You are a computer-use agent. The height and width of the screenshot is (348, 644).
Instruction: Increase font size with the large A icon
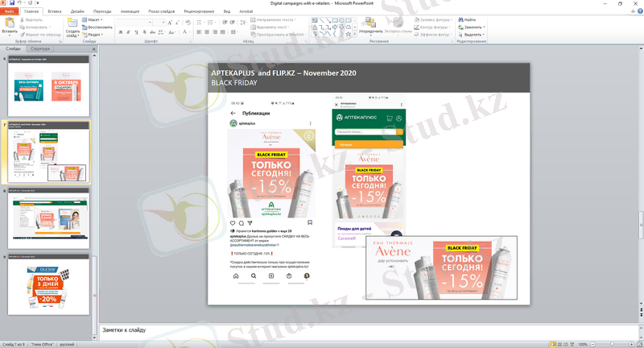pos(170,23)
